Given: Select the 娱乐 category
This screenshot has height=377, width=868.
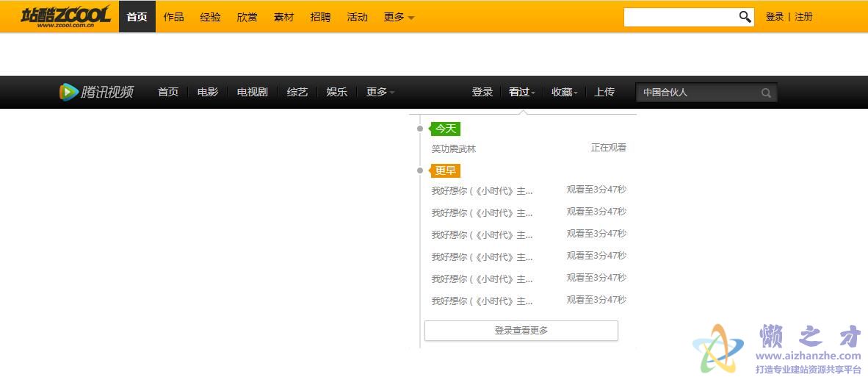Looking at the screenshot, I should pos(336,92).
